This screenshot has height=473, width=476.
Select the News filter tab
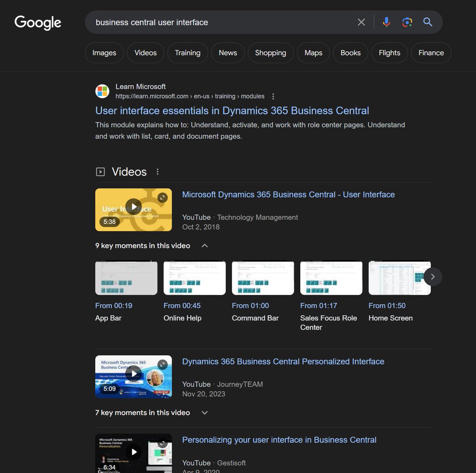[x=228, y=53]
